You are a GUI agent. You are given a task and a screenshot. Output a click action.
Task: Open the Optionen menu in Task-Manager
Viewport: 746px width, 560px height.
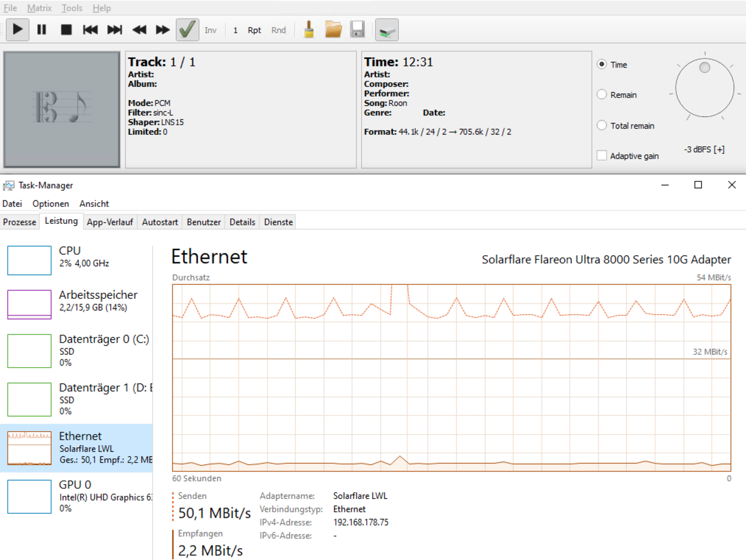[x=51, y=203]
